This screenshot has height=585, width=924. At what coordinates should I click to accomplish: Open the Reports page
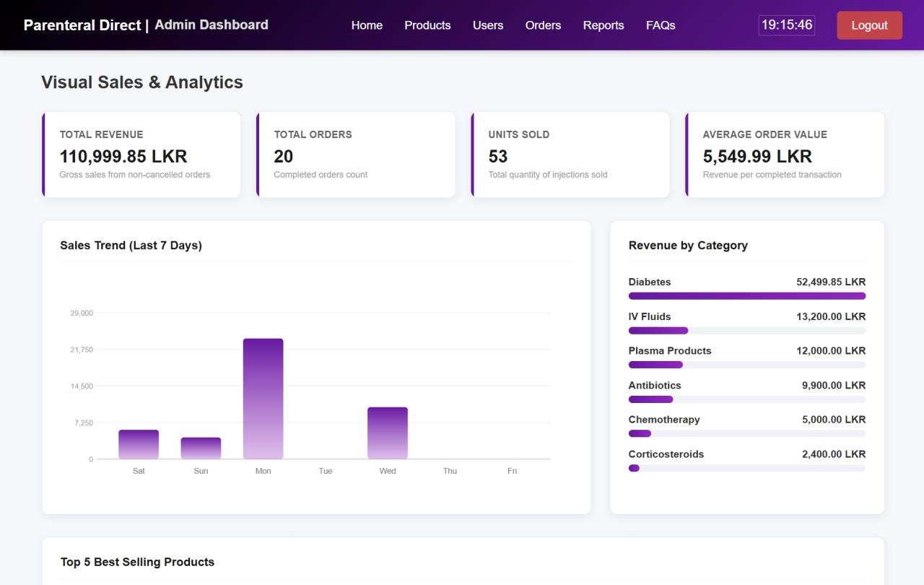(x=603, y=25)
